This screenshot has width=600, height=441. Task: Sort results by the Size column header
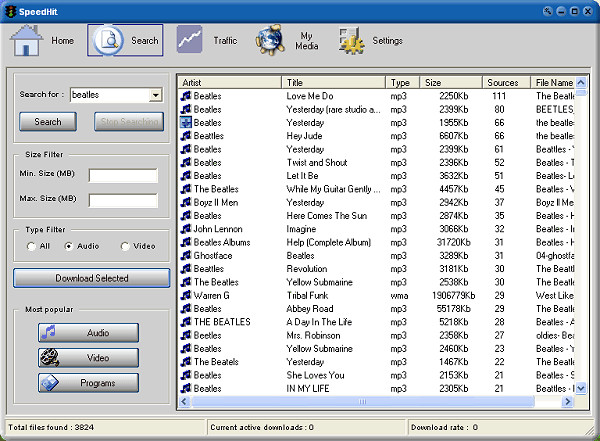tap(451, 82)
